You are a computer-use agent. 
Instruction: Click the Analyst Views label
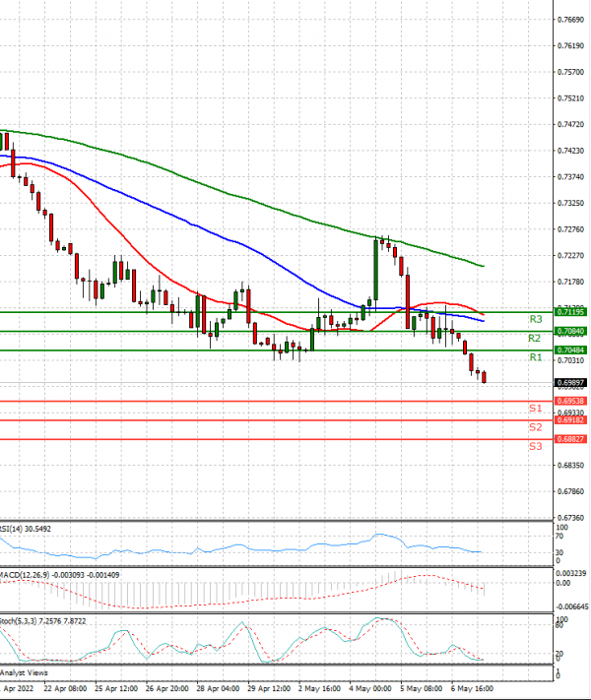point(24,672)
